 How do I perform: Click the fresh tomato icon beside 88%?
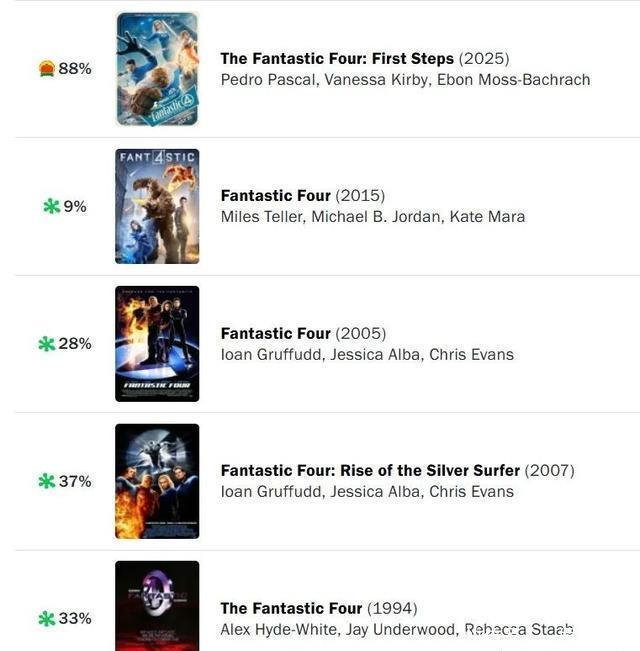click(47, 69)
